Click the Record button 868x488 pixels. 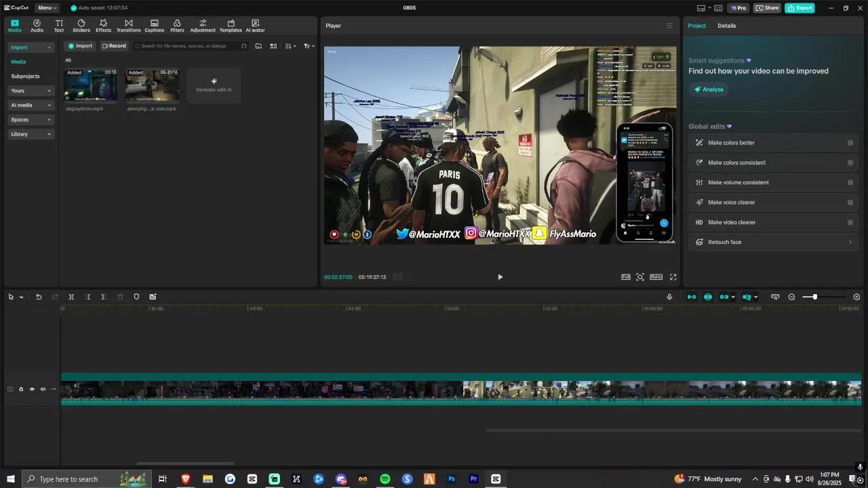pos(114,46)
